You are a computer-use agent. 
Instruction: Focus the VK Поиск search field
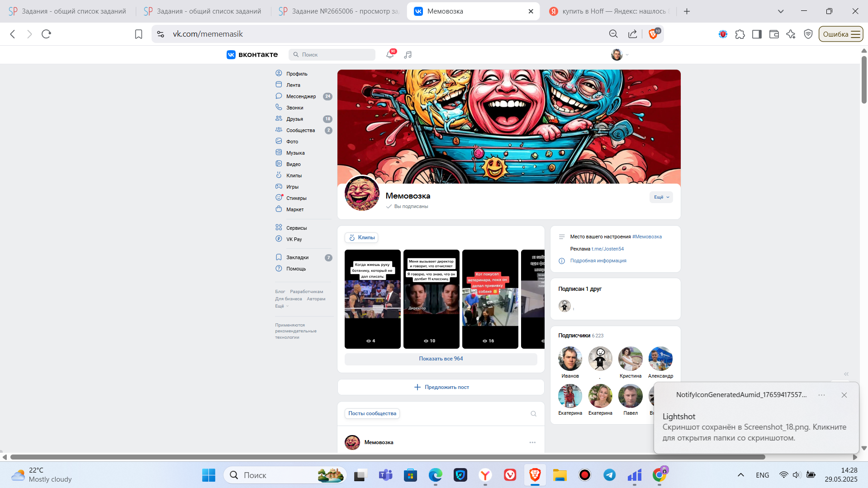click(x=332, y=55)
